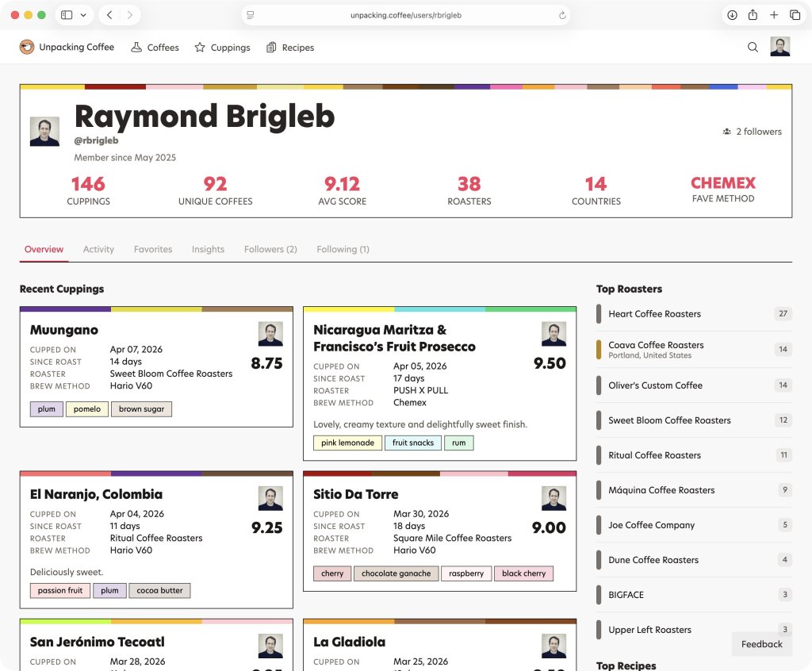Click the followers icon beside 2 followers

[726, 132]
